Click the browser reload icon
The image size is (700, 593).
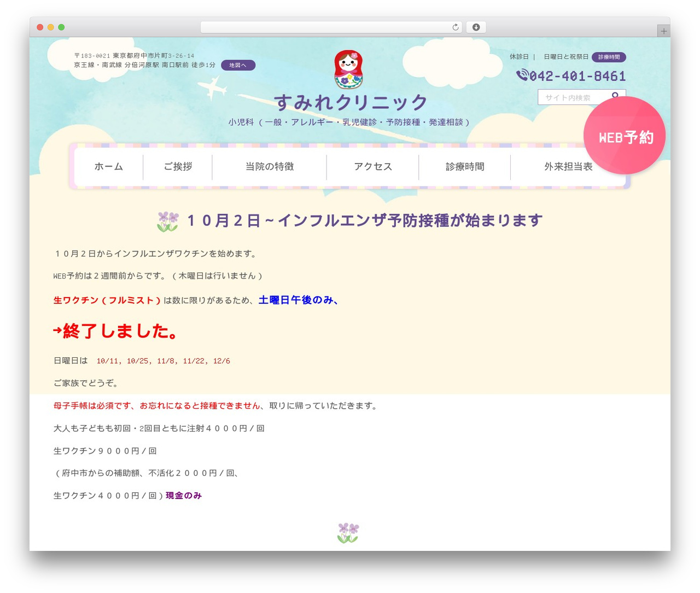tap(455, 27)
